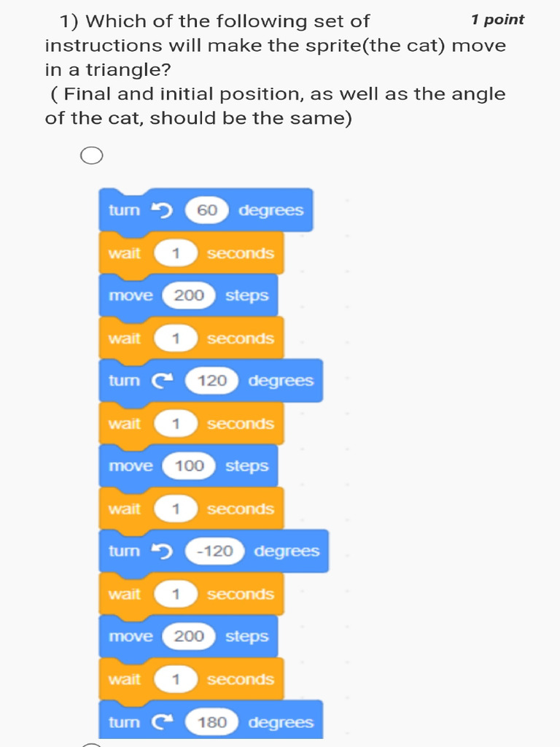
Task: Click the 120 degrees value field
Action: pos(212,381)
